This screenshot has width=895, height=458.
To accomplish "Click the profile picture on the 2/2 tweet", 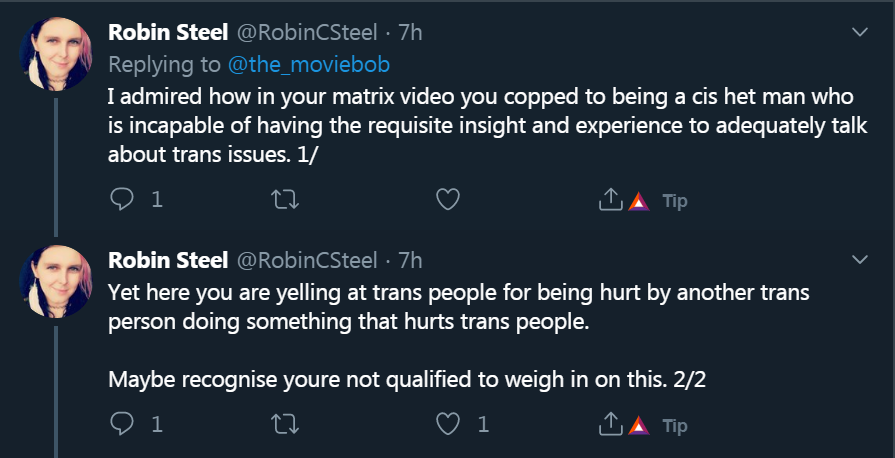I will click(57, 281).
